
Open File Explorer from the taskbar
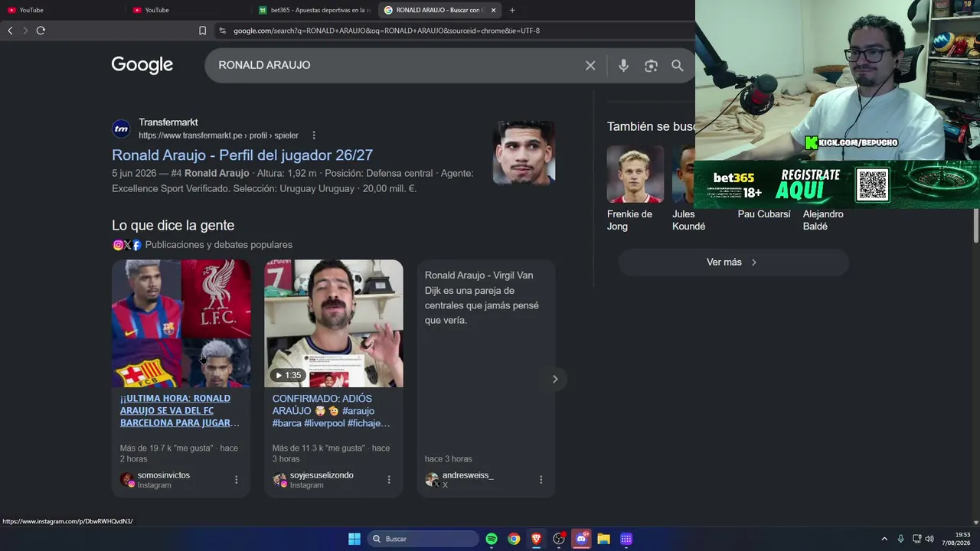603,539
